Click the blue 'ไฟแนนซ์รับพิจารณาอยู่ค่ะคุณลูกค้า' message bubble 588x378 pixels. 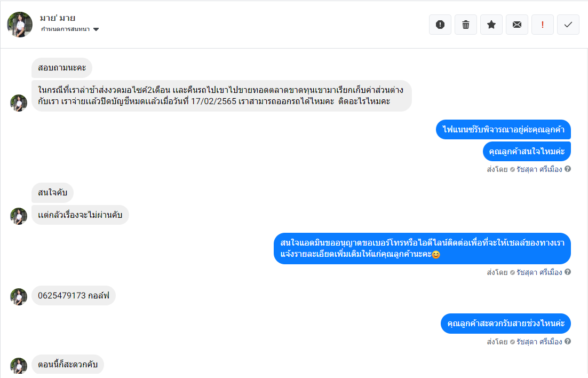click(503, 129)
